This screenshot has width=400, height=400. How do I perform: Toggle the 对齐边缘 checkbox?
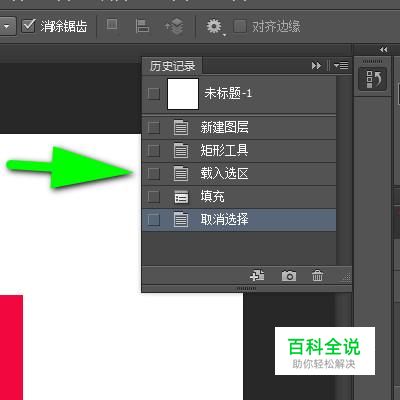240,26
